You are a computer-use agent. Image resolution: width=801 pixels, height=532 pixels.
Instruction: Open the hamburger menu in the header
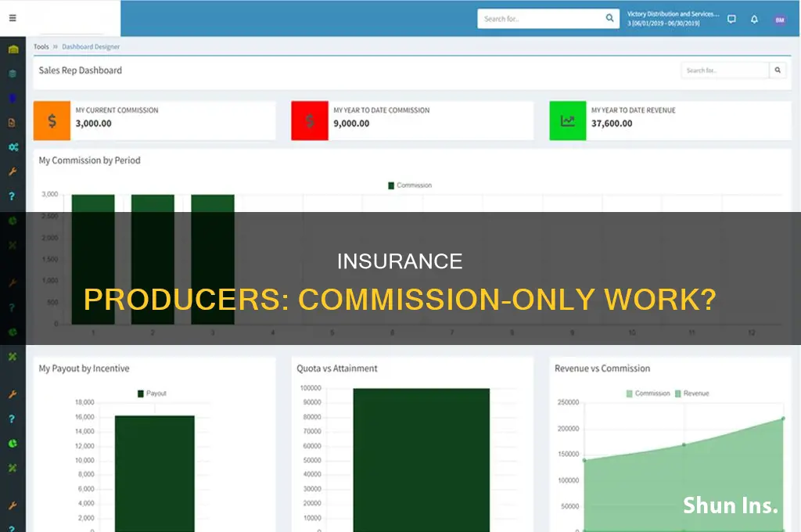click(13, 19)
